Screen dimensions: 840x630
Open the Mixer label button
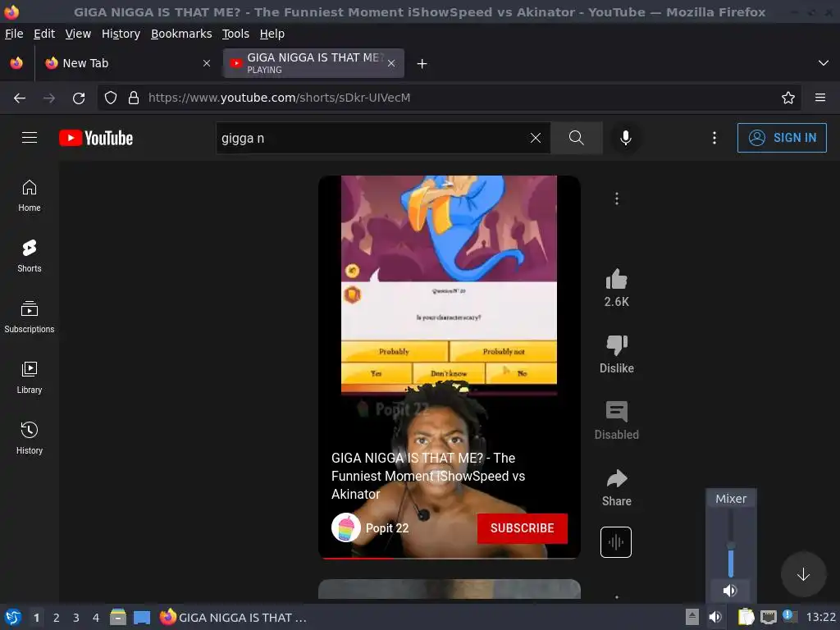coord(731,498)
